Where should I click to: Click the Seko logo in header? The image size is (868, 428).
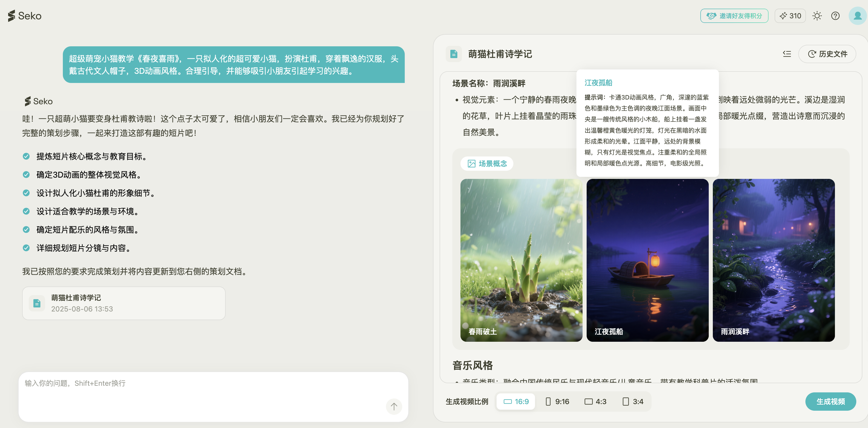[25, 16]
